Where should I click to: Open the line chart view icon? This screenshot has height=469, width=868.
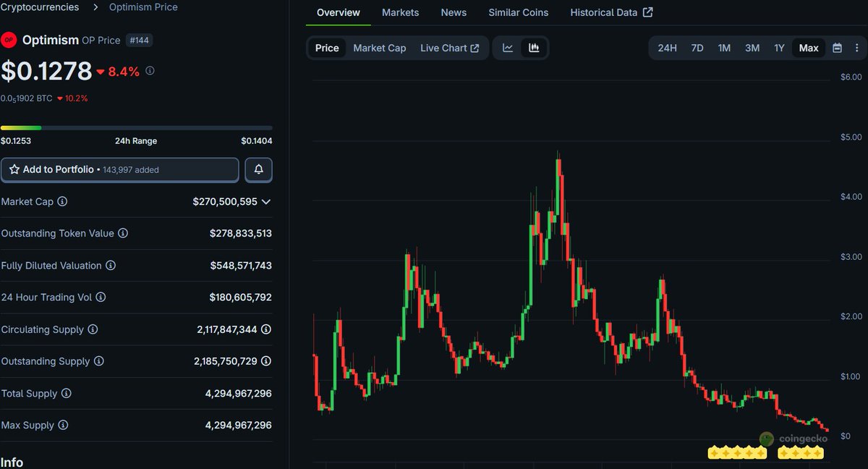pyautogui.click(x=508, y=48)
